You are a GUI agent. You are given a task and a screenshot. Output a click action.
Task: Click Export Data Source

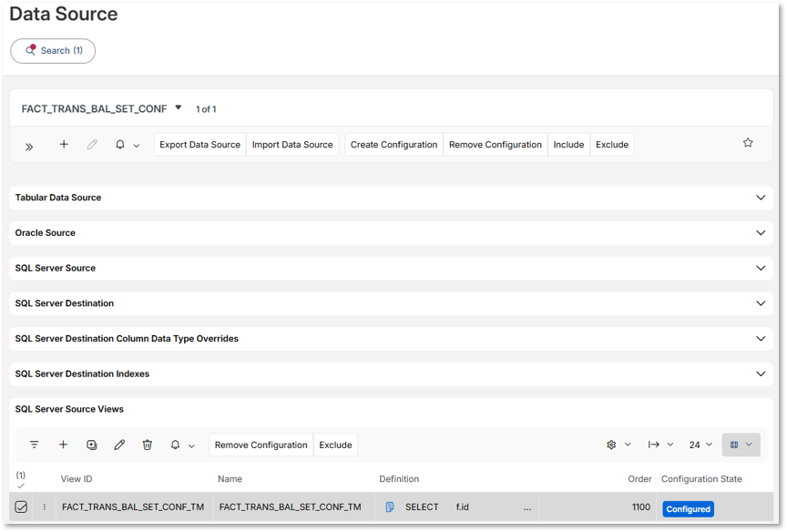click(199, 145)
